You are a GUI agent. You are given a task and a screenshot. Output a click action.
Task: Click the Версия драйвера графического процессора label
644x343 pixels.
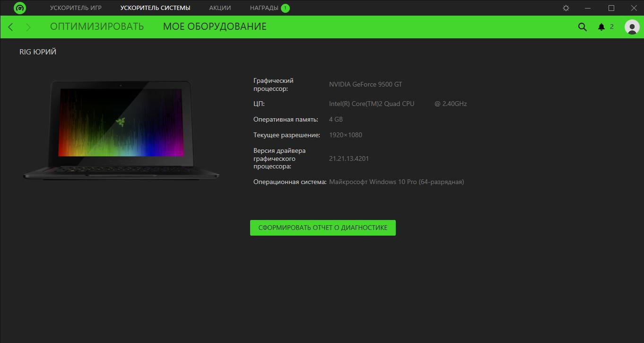tap(279, 158)
